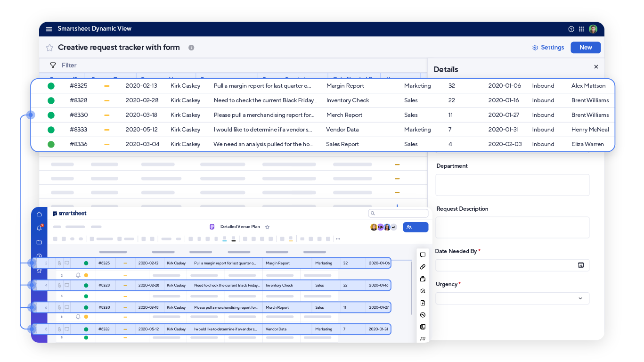Open the toolbar overflow ellipsis menu
Viewport: 644px width, 362px height.
(x=338, y=239)
